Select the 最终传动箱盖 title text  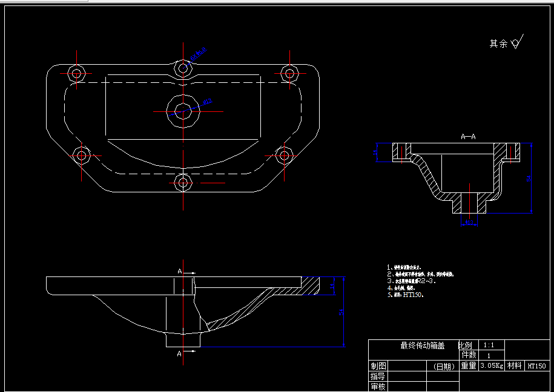point(422,345)
